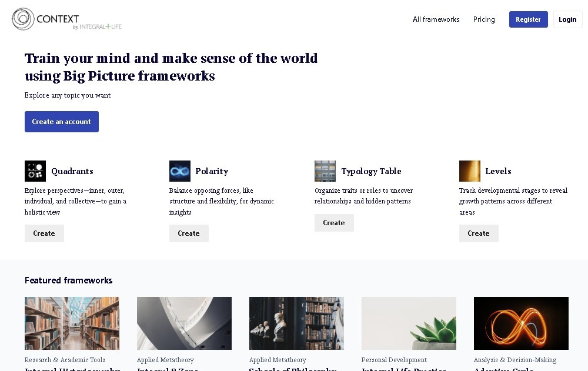The height and width of the screenshot is (371, 588).
Task: Click the Polarity infinity icon
Action: (180, 171)
